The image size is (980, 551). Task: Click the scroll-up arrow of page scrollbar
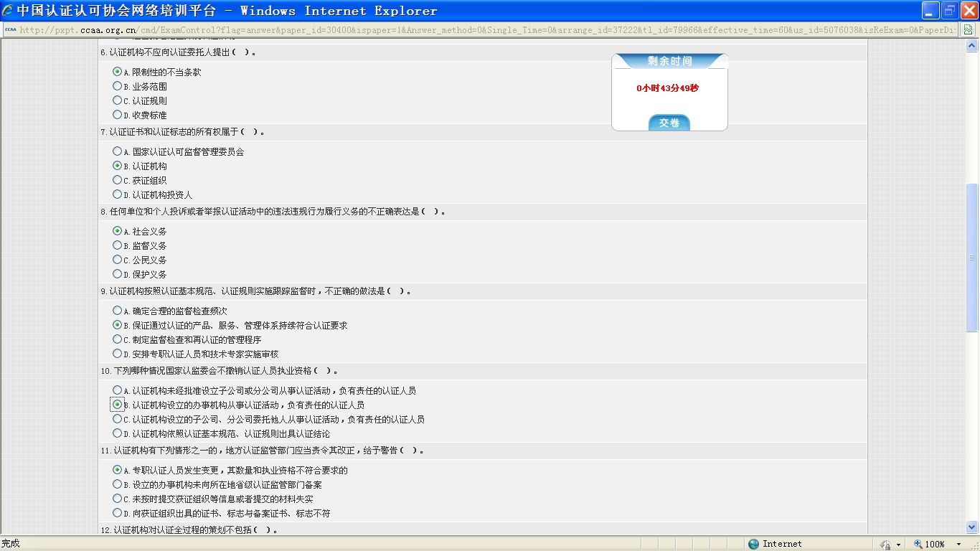tap(973, 46)
